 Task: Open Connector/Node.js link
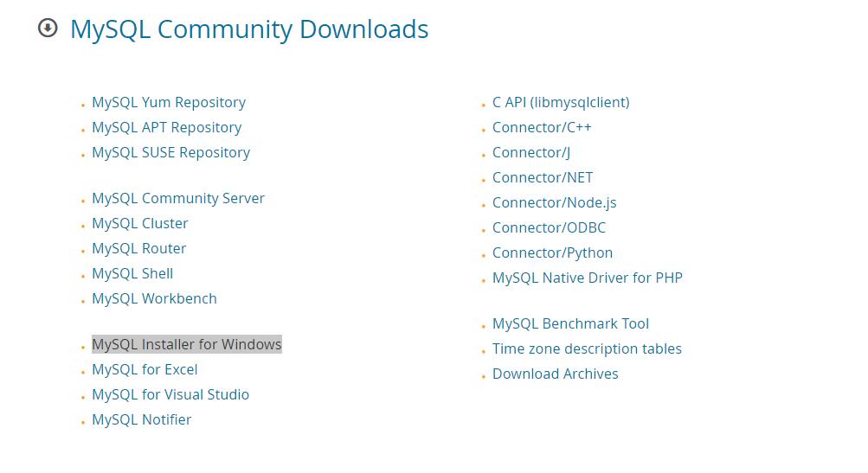(x=554, y=202)
